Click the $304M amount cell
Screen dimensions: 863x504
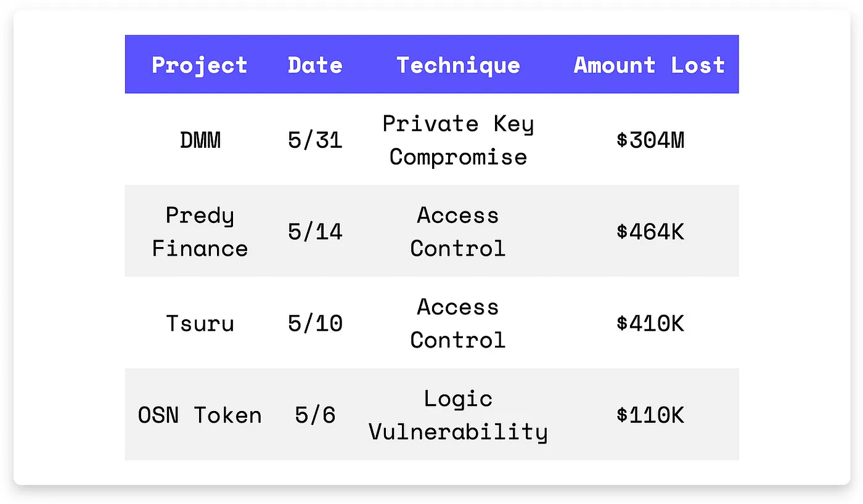pyautogui.click(x=650, y=140)
